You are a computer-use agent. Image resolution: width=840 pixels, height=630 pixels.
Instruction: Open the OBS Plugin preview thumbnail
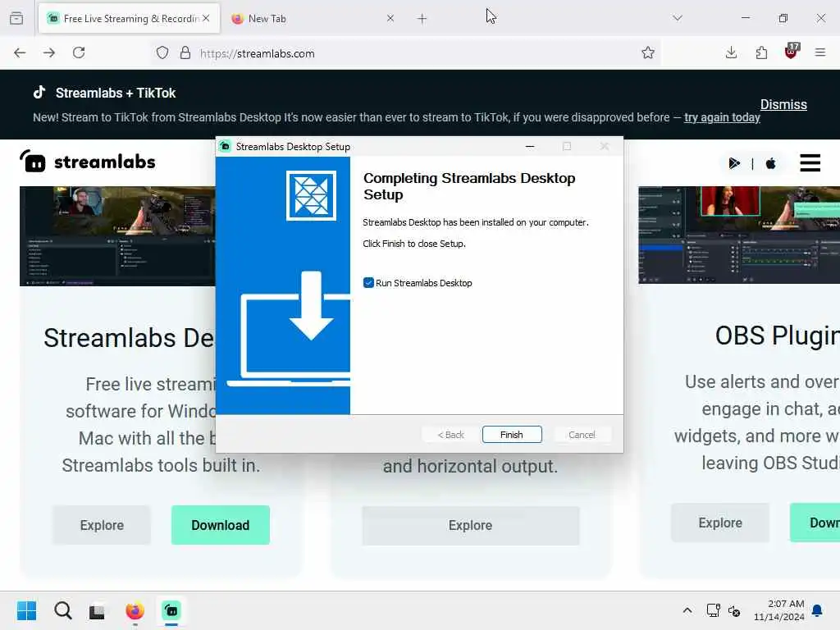click(x=739, y=235)
